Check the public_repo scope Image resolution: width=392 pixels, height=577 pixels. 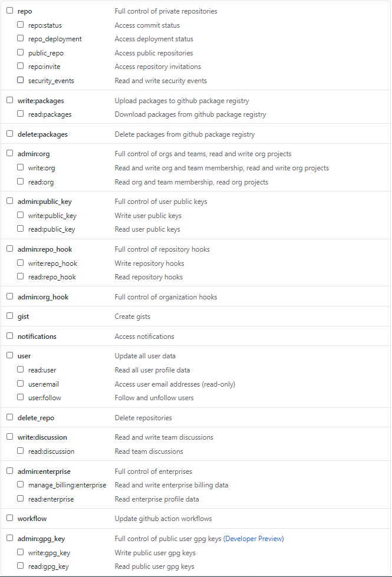20,52
